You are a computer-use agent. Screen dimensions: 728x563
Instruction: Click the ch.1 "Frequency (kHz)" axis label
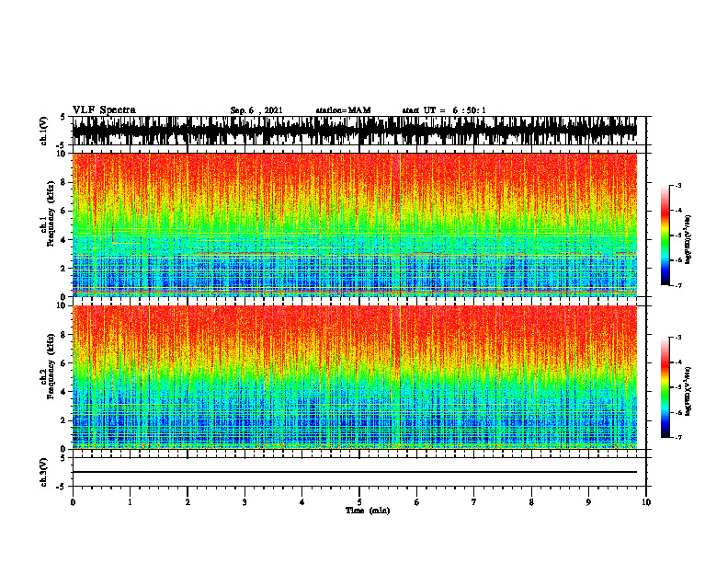tap(51, 214)
